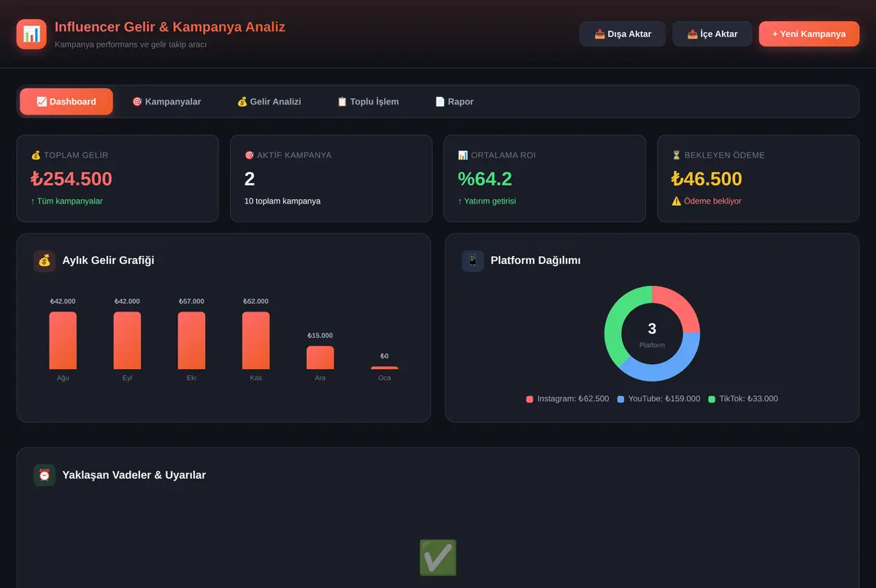Select the Ağu revenue bar

pos(63,341)
